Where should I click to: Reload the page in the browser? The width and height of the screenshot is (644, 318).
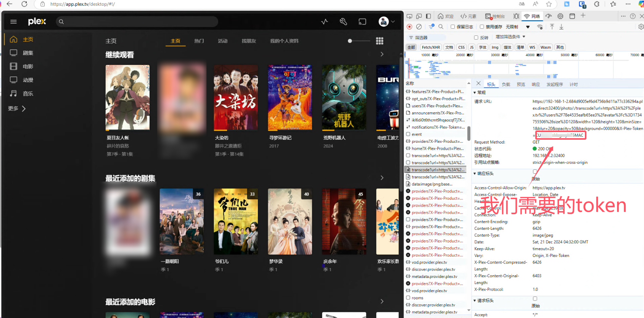pos(24,4)
